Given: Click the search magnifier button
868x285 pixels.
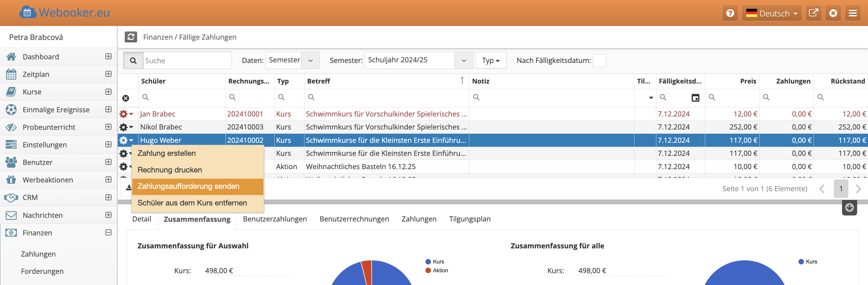Looking at the screenshot, I should coord(133,61).
